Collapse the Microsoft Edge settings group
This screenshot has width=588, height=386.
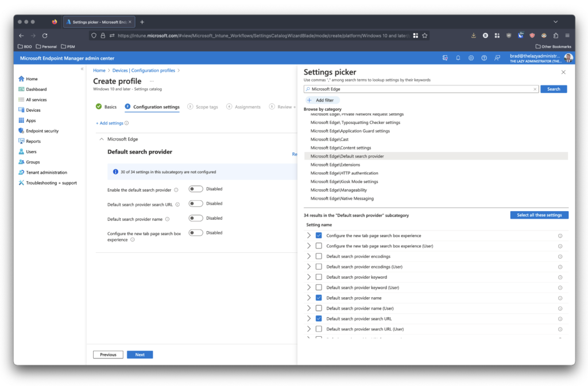coord(101,139)
